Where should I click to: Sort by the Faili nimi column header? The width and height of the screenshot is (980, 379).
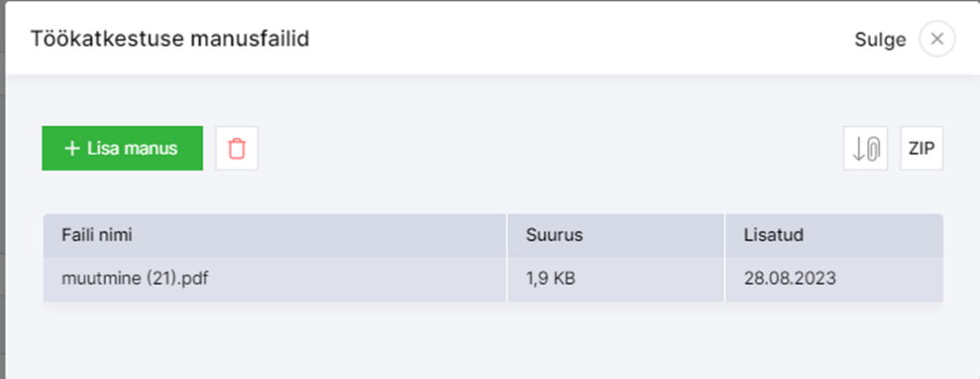coord(97,235)
